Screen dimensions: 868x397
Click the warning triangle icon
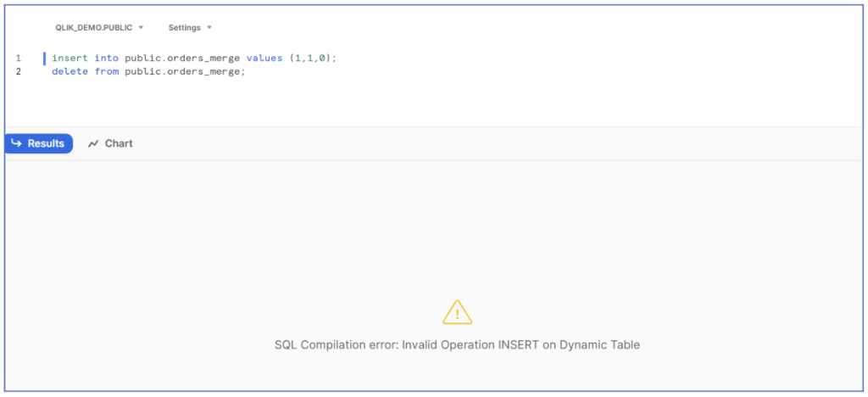click(457, 312)
